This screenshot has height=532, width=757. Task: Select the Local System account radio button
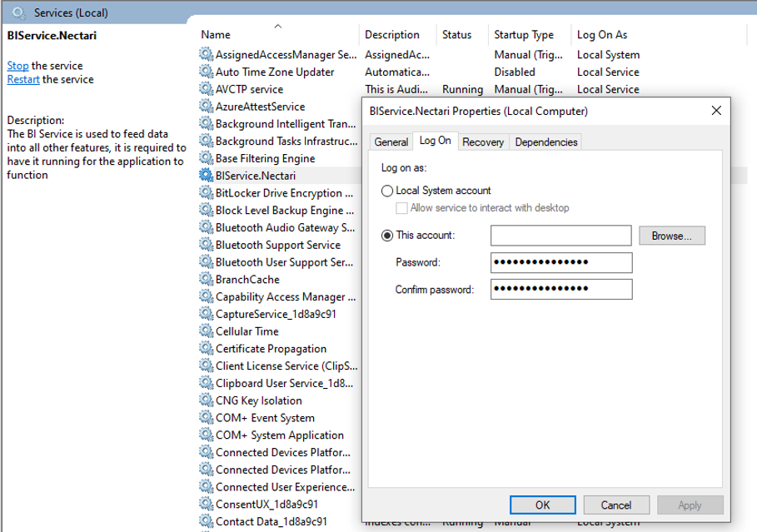click(x=387, y=191)
